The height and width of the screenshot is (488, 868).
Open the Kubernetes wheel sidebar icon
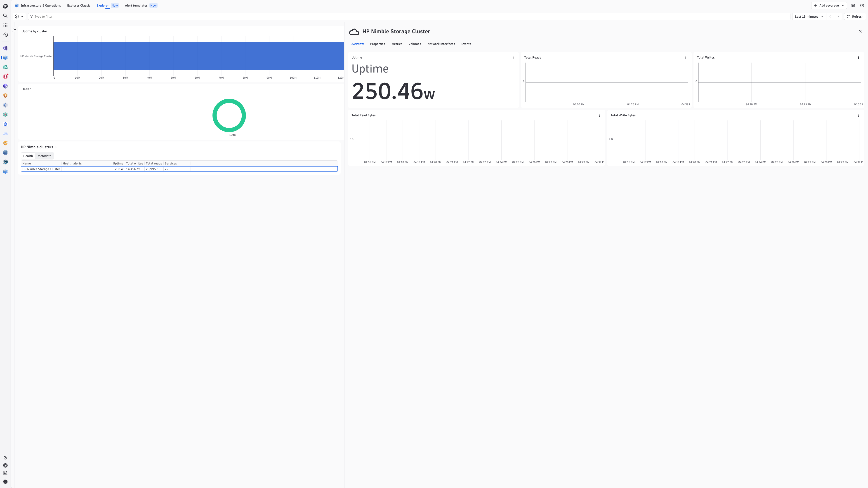point(5,124)
